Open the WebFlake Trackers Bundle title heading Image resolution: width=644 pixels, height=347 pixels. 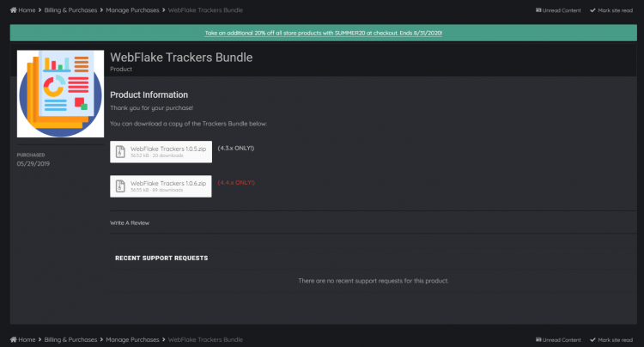[181, 58]
